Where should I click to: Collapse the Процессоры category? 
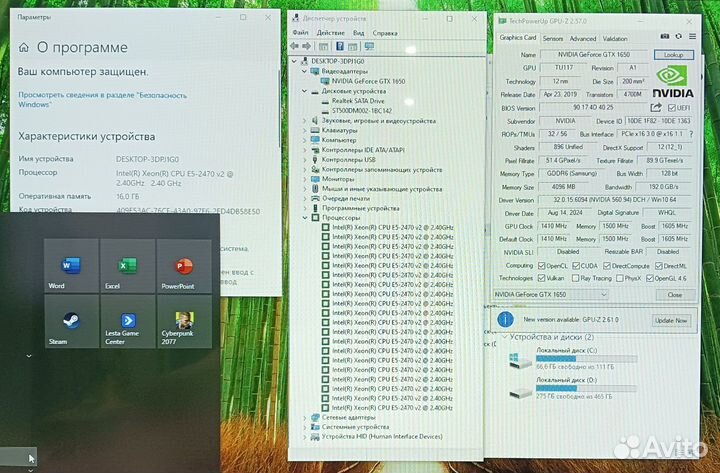304,218
